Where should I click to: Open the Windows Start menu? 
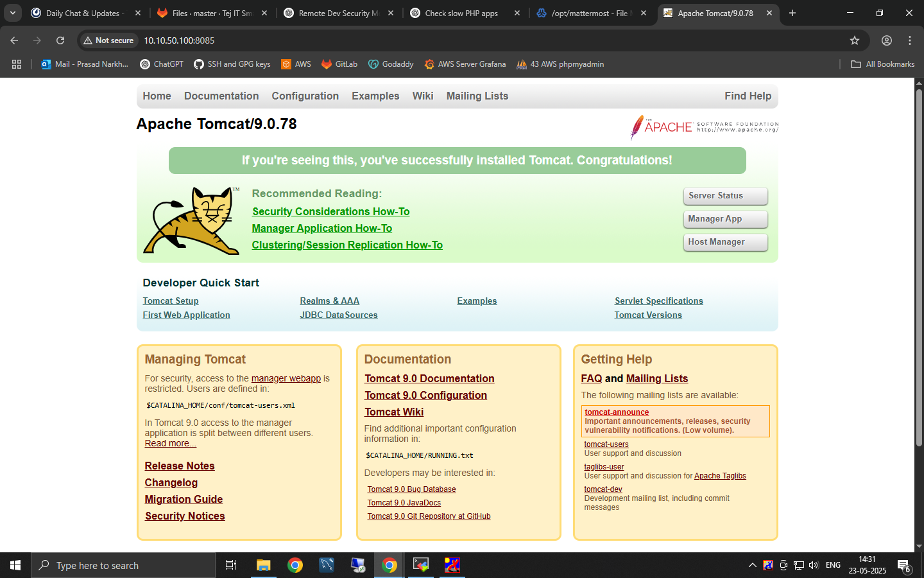click(x=15, y=565)
